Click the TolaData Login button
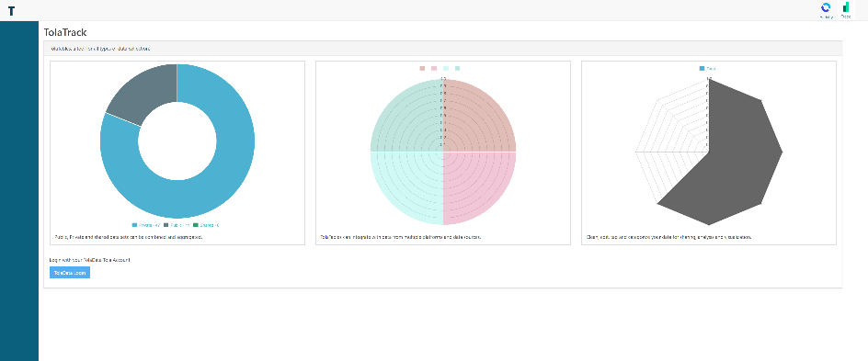The height and width of the screenshot is (361, 868). click(x=70, y=273)
